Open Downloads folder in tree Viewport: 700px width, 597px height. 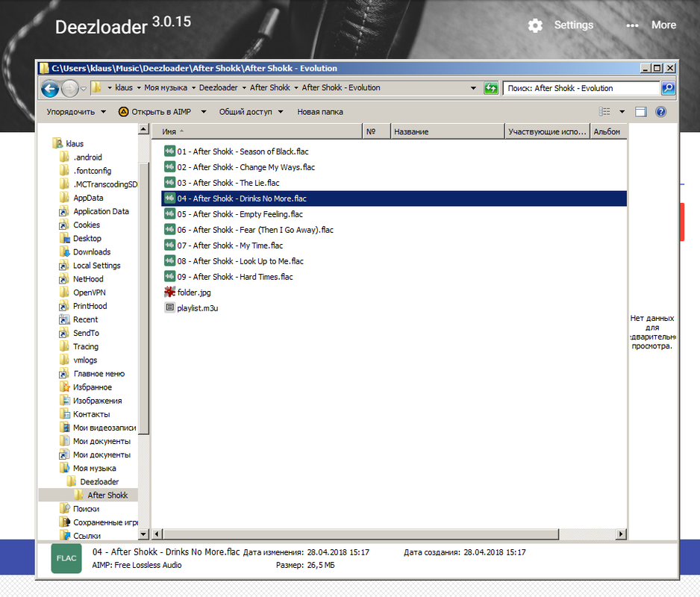coord(84,251)
